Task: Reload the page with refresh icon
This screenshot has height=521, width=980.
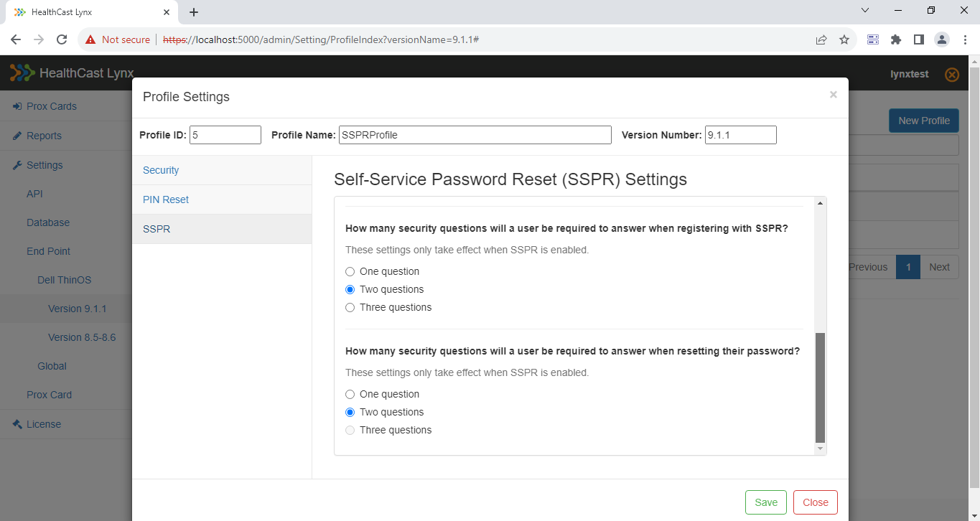Action: click(x=62, y=39)
